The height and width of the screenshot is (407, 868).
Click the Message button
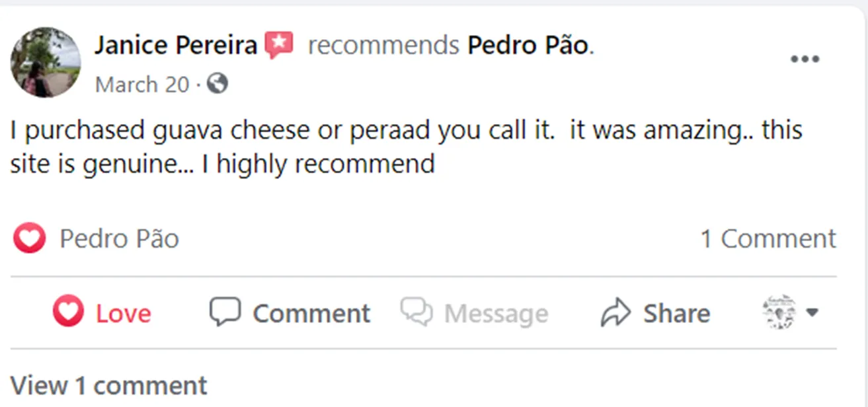pos(474,313)
